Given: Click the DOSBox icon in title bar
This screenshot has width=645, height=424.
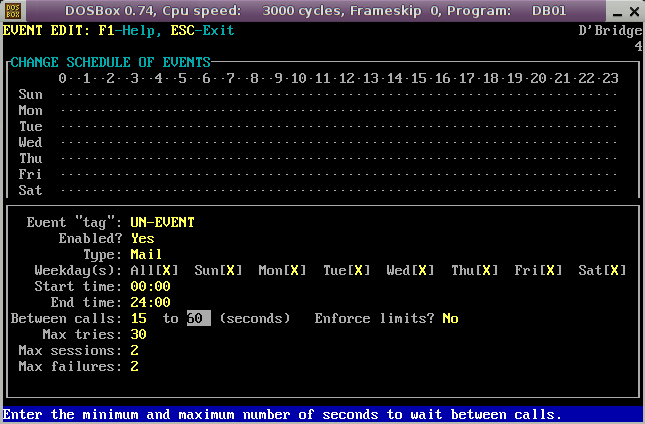Looking at the screenshot, I should click(12, 11).
